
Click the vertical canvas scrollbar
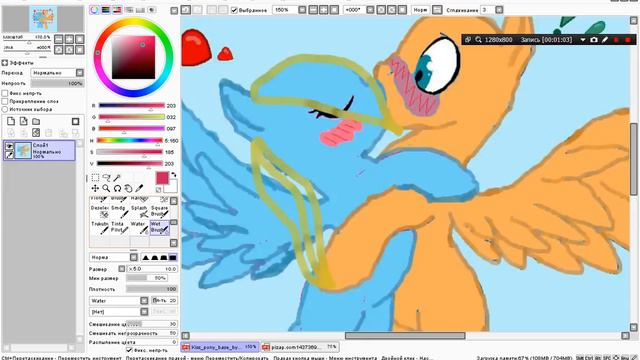634,159
